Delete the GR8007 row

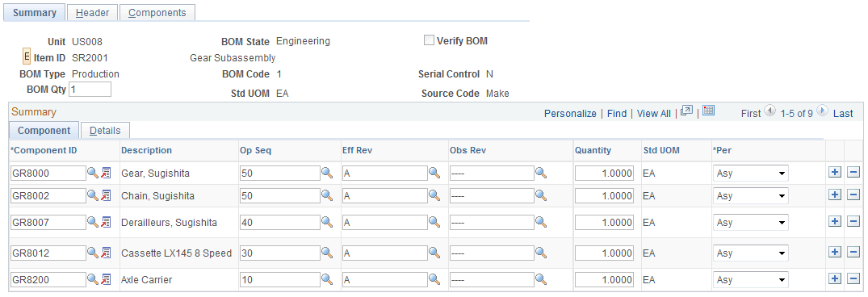[x=853, y=222]
